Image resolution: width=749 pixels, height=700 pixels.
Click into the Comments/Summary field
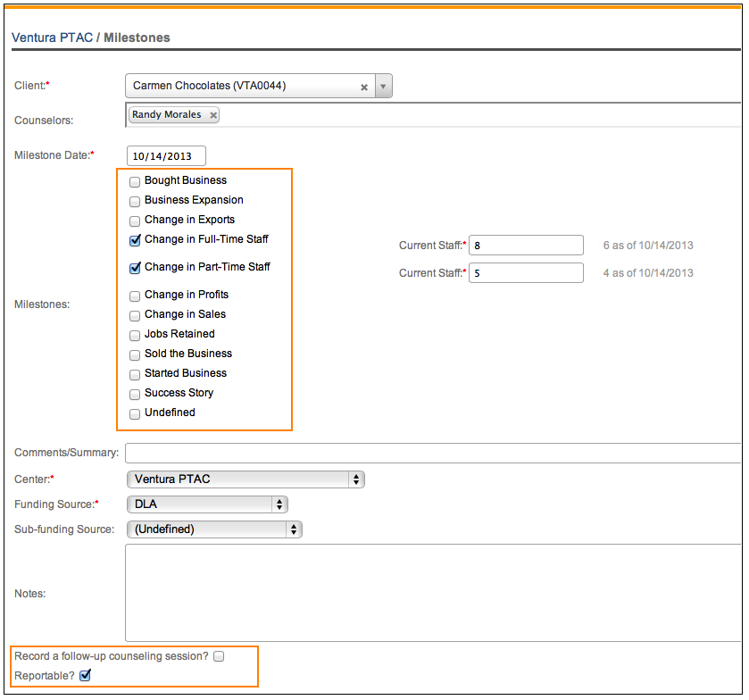click(x=433, y=453)
